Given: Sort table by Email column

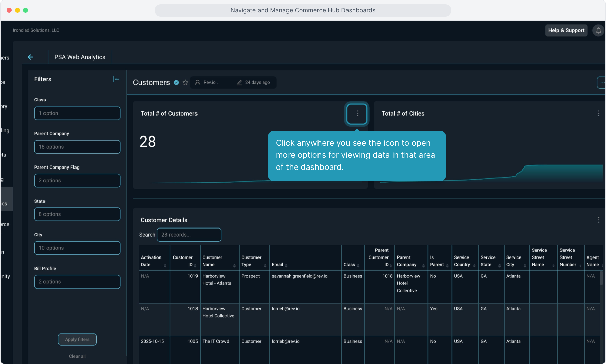Looking at the screenshot, I should tap(286, 265).
